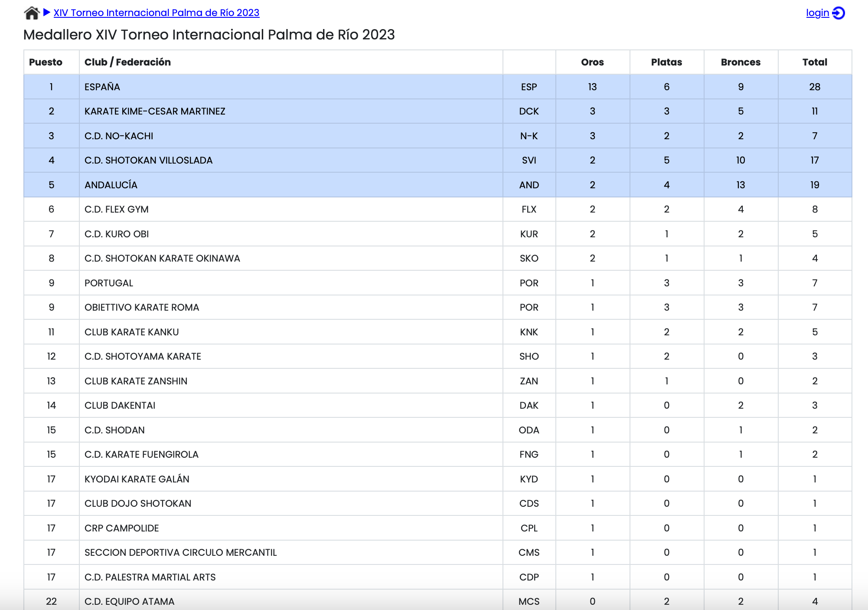This screenshot has height=610, width=868.
Task: Click the FNG club code
Action: pos(529,454)
